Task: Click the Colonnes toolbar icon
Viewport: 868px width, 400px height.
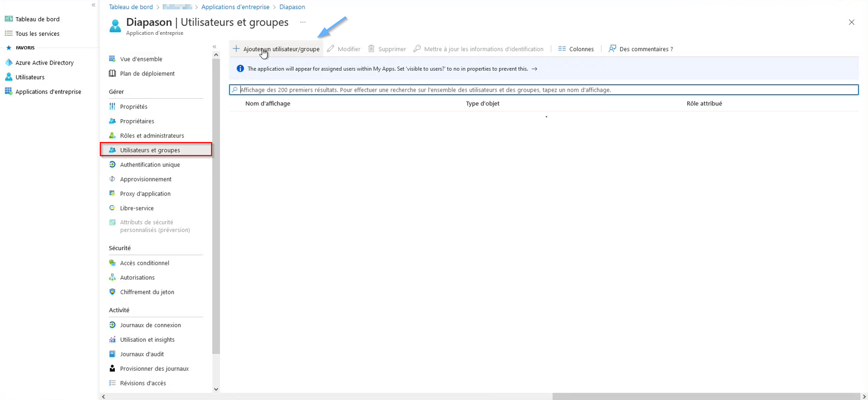Action: (x=562, y=49)
